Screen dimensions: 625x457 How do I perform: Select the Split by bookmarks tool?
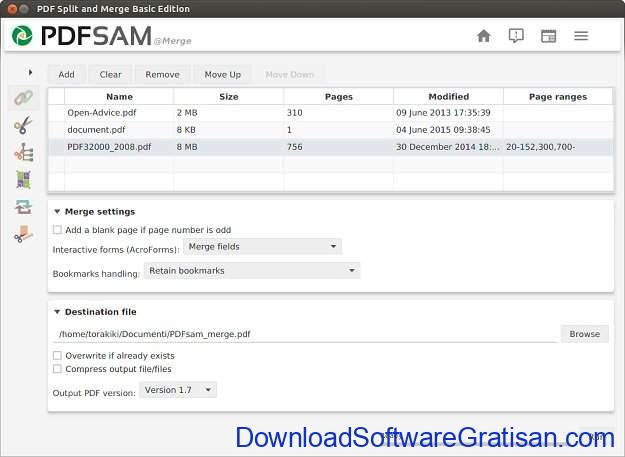click(24, 152)
